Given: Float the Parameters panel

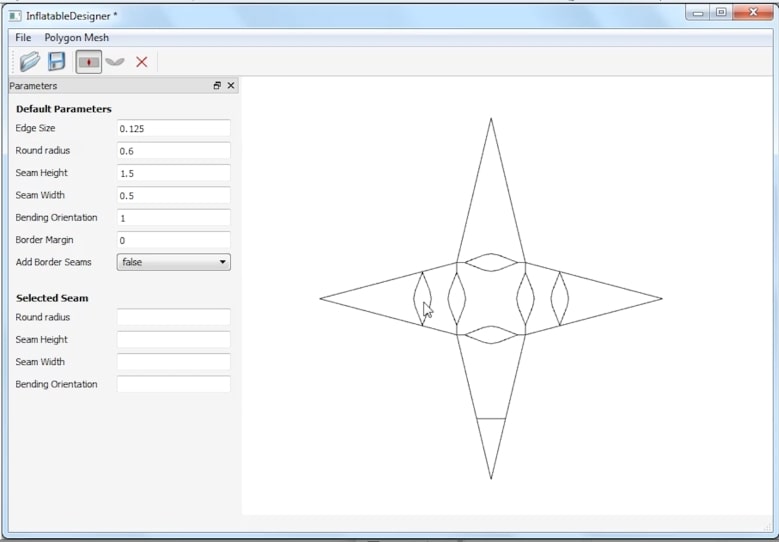Looking at the screenshot, I should [217, 85].
